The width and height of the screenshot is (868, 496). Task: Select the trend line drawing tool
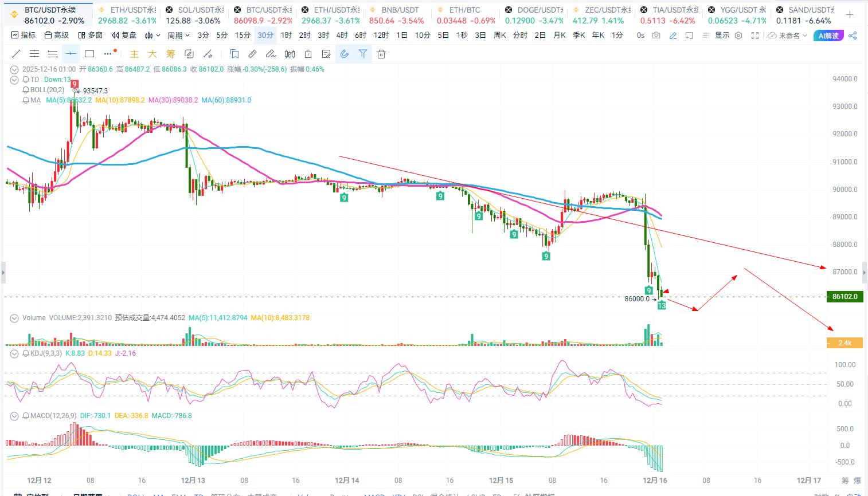(16, 54)
